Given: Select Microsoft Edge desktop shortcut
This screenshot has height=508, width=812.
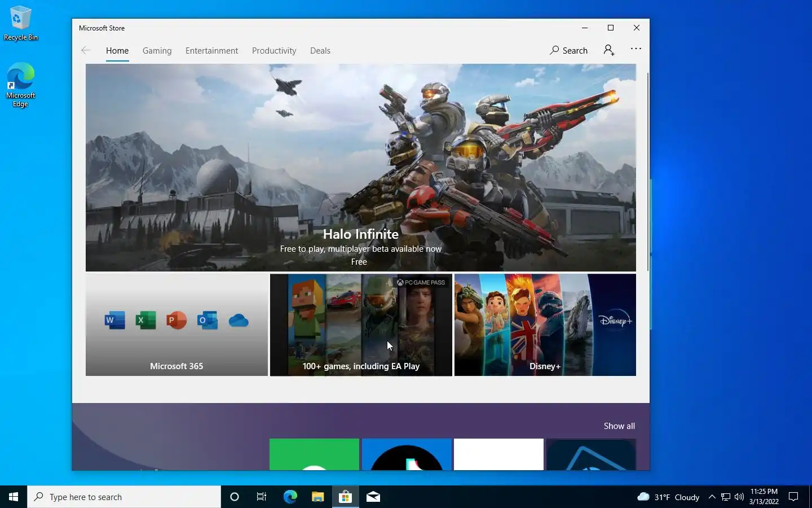Looking at the screenshot, I should click(21, 85).
